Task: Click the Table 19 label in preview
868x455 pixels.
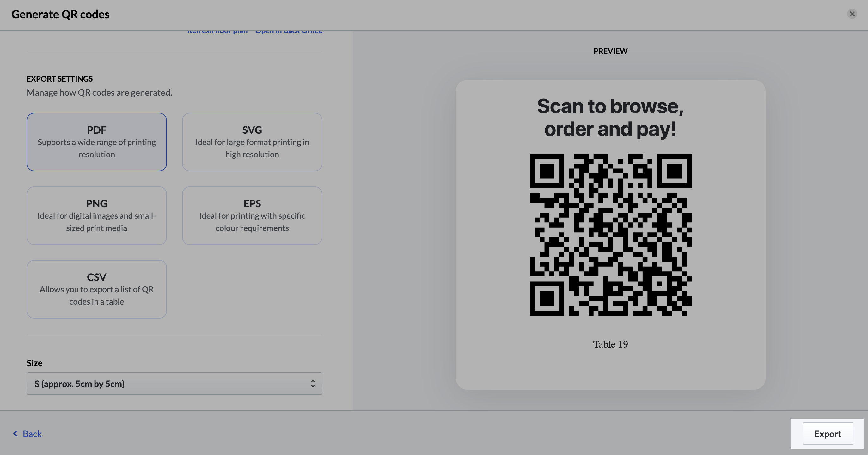Action: pyautogui.click(x=610, y=344)
